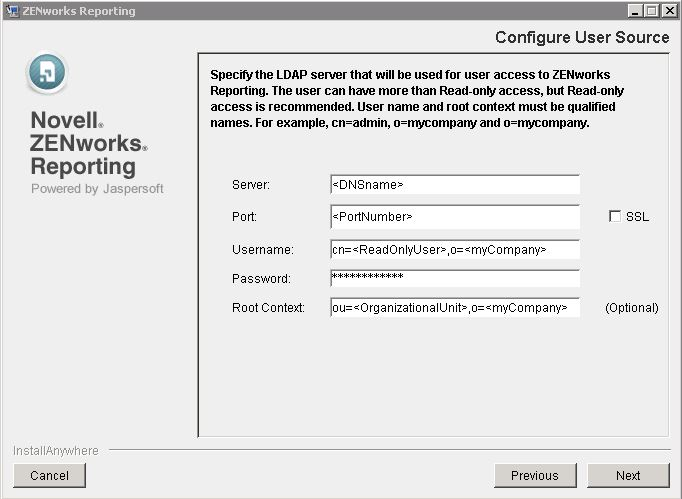Minimize the ZENworks Reporting window
Image resolution: width=682 pixels, height=499 pixels.
coord(636,11)
